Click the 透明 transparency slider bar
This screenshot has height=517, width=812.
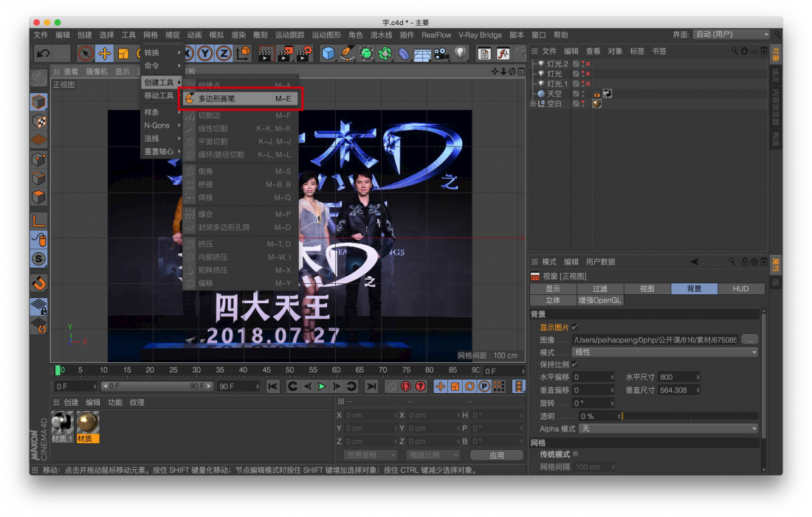coord(689,416)
